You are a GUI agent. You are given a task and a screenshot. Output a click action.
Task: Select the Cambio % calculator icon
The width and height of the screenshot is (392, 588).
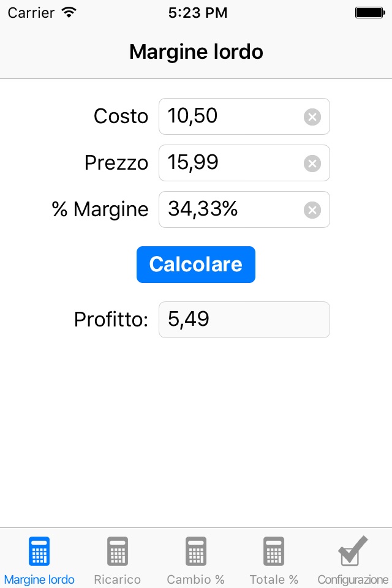196,551
